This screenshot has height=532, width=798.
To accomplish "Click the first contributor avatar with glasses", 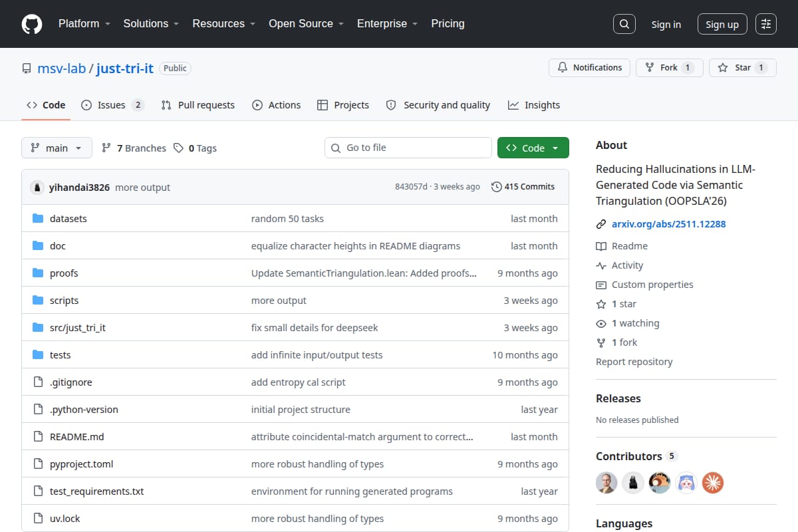I will (606, 483).
